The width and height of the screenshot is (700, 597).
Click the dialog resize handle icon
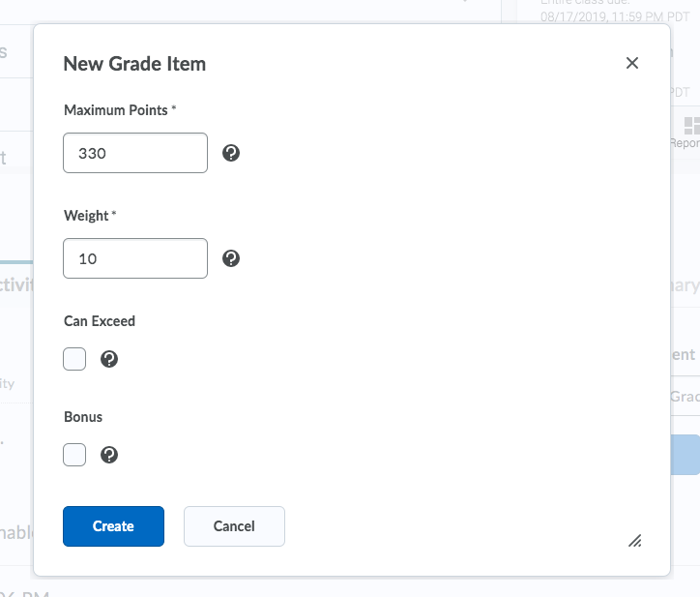635,541
